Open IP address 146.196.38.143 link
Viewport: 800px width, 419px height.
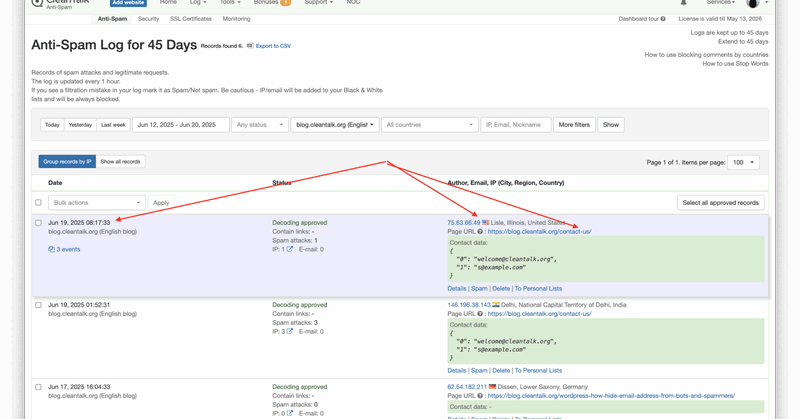(469, 305)
